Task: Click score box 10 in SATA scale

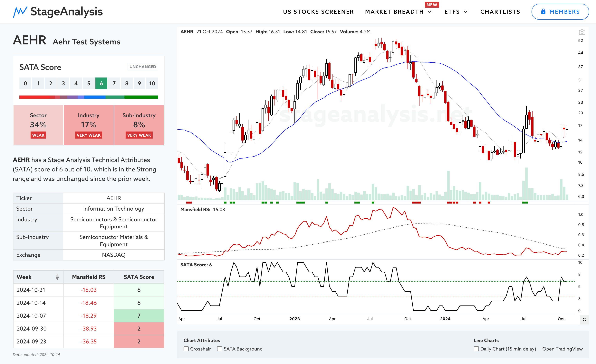Action: click(x=152, y=83)
